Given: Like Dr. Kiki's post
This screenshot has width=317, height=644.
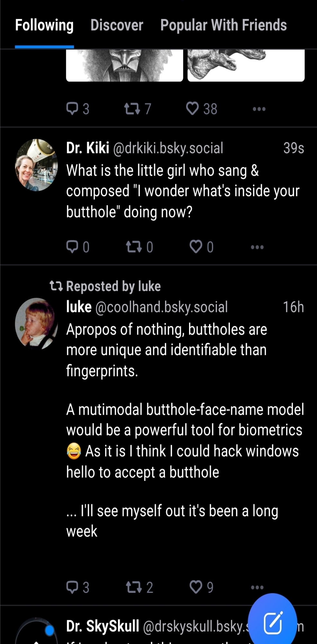Looking at the screenshot, I should (x=196, y=247).
